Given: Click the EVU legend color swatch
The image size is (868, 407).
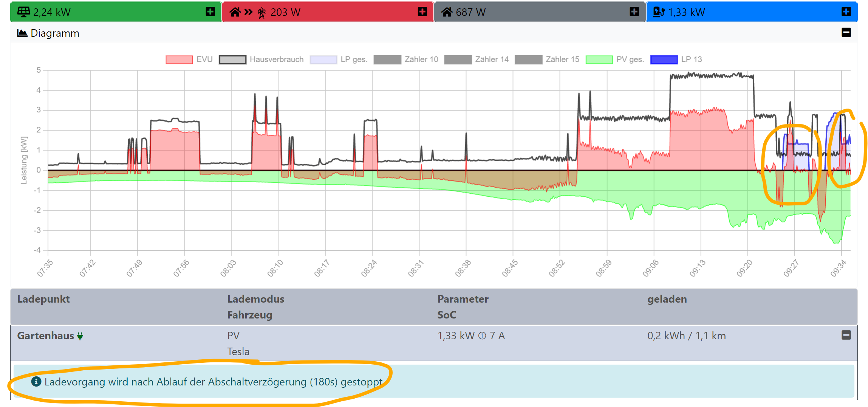Looking at the screenshot, I should [179, 60].
